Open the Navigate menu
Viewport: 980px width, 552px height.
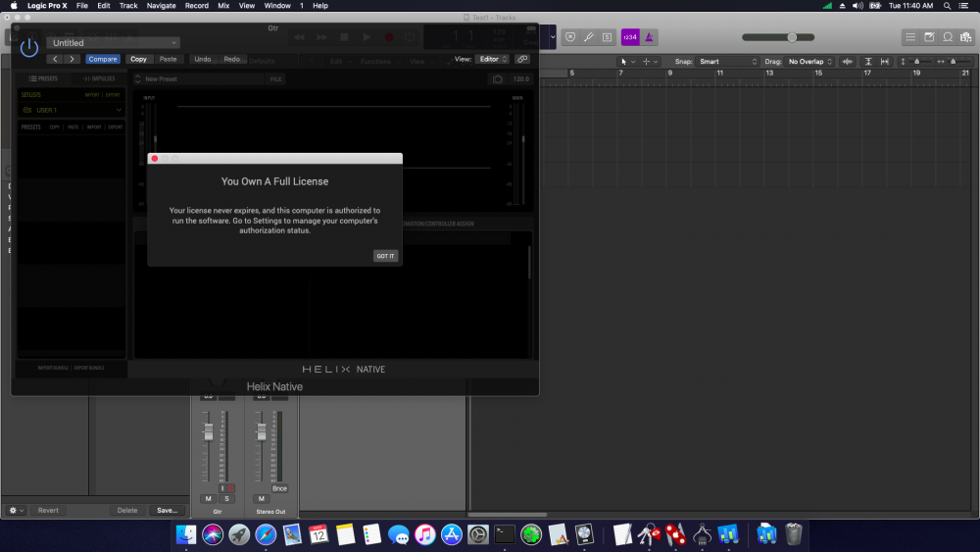[x=162, y=6]
